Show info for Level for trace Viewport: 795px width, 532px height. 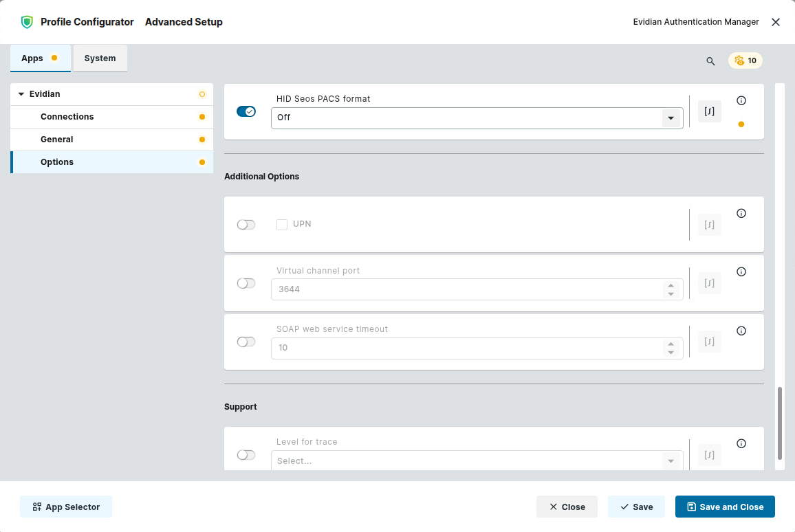pos(741,443)
